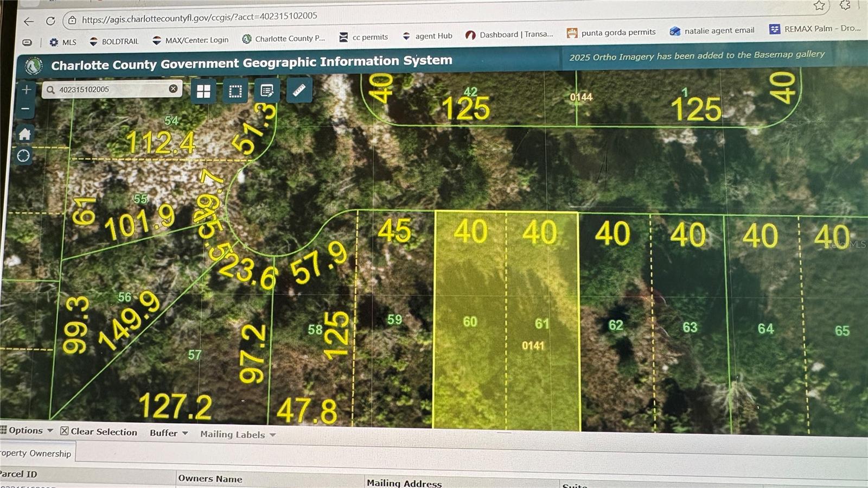Open the Charlotte County P... bookmark
The width and height of the screenshot is (868, 488).
284,39
